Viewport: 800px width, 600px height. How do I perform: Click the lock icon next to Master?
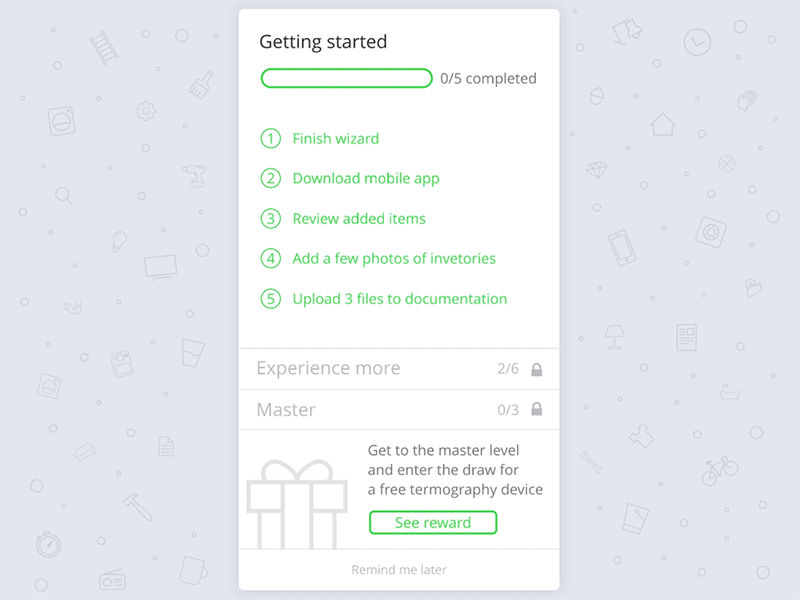(537, 409)
